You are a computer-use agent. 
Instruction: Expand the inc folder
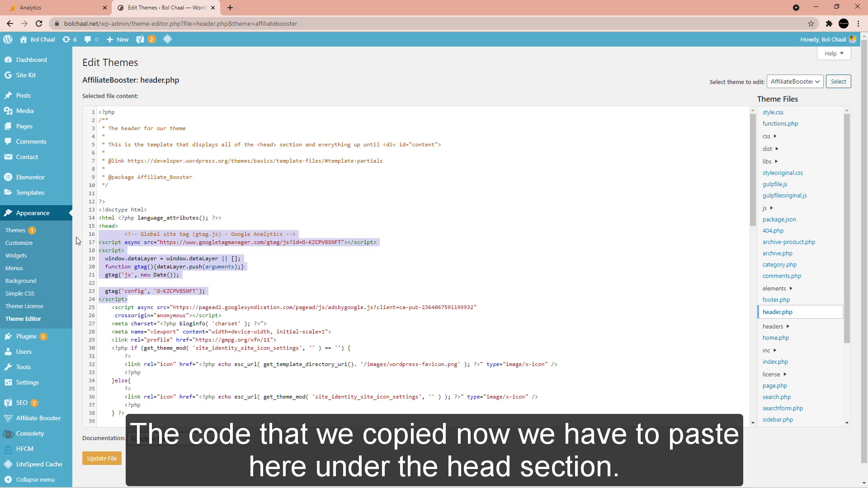[x=769, y=350]
